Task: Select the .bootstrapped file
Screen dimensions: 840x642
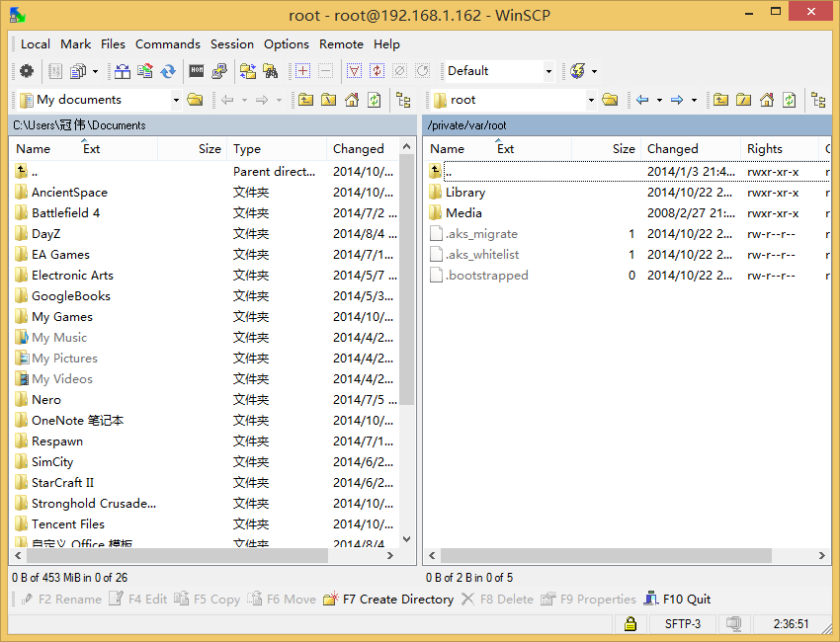Action: [x=486, y=276]
